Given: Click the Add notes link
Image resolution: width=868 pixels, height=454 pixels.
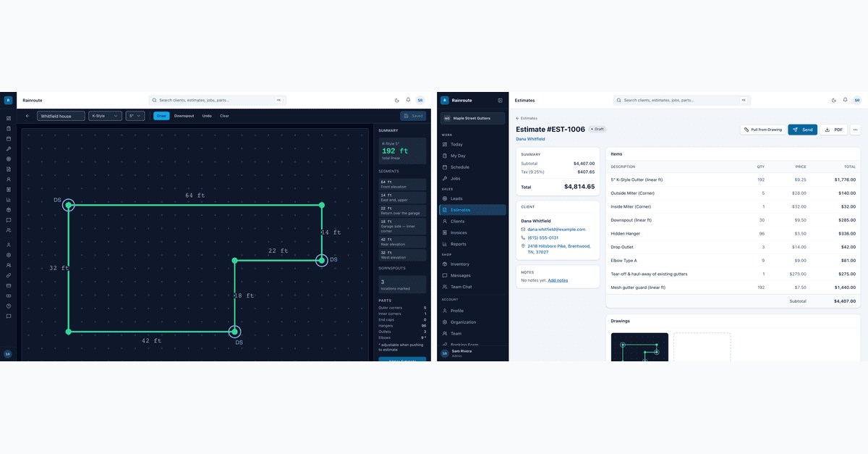Looking at the screenshot, I should [558, 280].
